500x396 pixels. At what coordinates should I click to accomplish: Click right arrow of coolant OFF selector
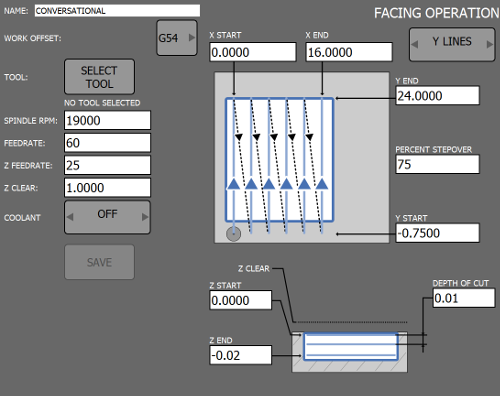click(145, 217)
